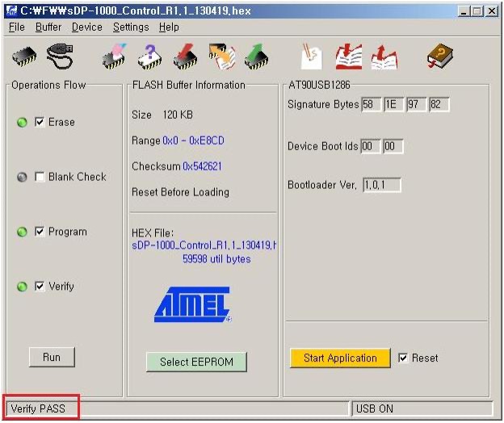Screen dimensions: 504x423
Task: Click the Load HEX File book icon
Action: pyautogui.click(x=349, y=57)
